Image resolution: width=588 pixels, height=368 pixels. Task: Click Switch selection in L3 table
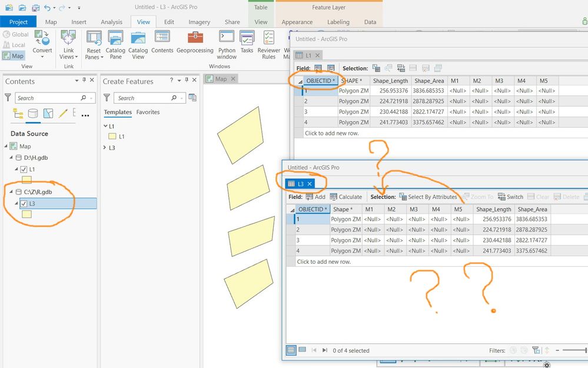tap(510, 197)
